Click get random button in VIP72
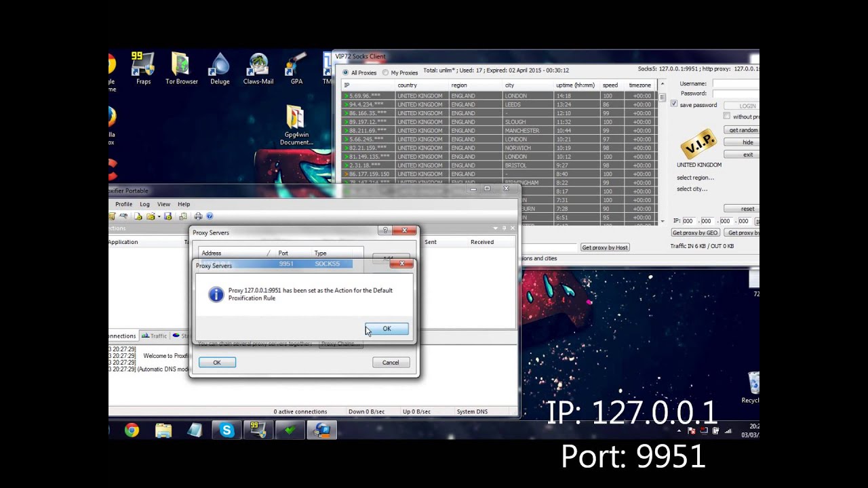Viewport: 868px width, 488px height. pos(742,130)
